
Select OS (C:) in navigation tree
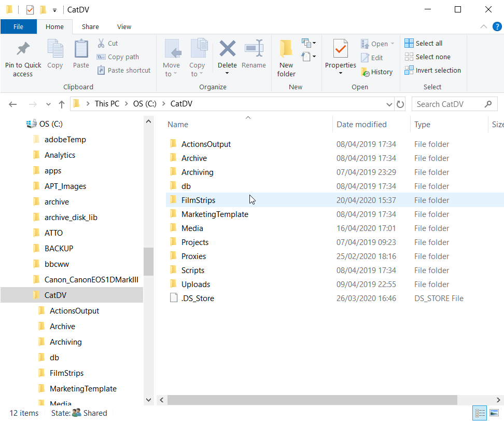point(51,124)
